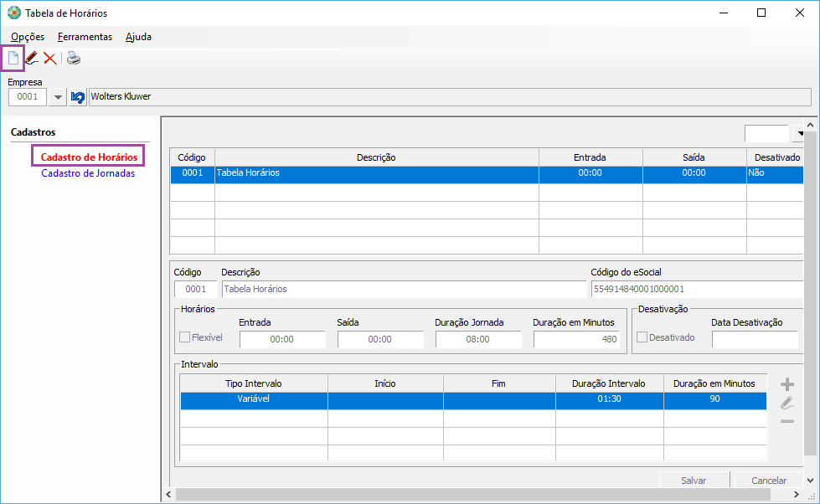
Task: Click the Saída time field
Action: coord(379,339)
